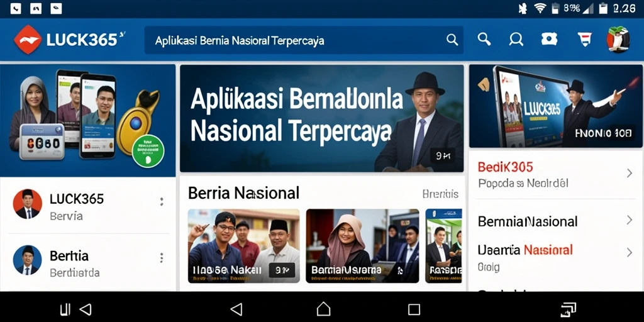Tap the LUCK365 red diamond logo
Viewport: 644px width, 322px height.
[x=28, y=40]
